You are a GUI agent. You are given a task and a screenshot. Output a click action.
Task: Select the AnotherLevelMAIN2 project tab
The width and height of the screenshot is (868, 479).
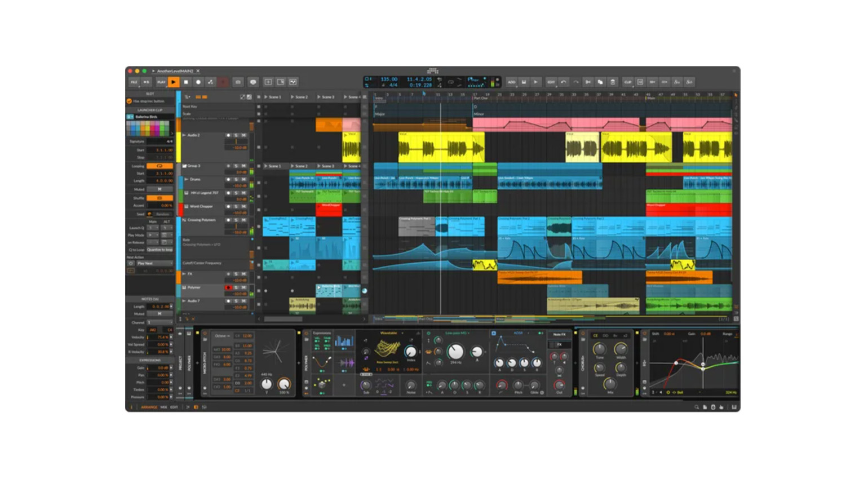[x=175, y=71]
